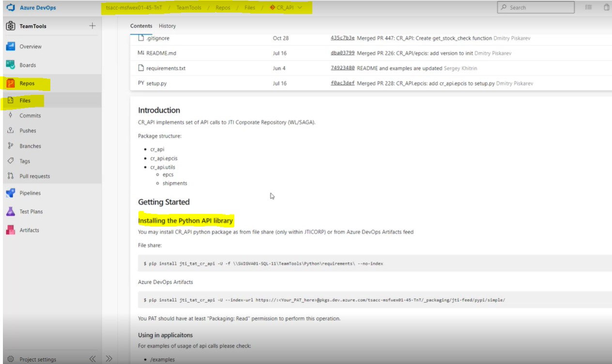Open the .gitignore file
The width and height of the screenshot is (612, 364).
pyautogui.click(x=158, y=38)
